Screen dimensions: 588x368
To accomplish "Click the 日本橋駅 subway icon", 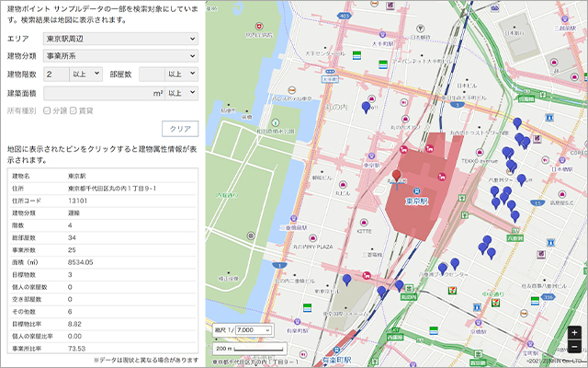I will pos(561,160).
